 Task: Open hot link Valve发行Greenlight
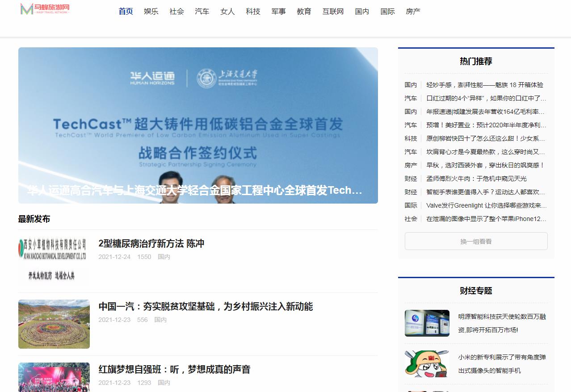click(486, 205)
